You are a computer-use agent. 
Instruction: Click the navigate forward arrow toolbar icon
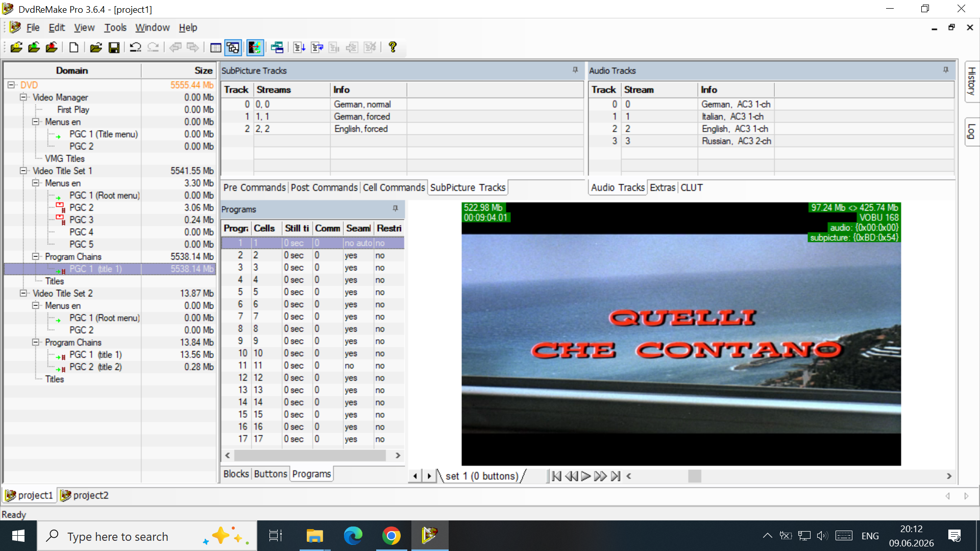[x=193, y=47]
